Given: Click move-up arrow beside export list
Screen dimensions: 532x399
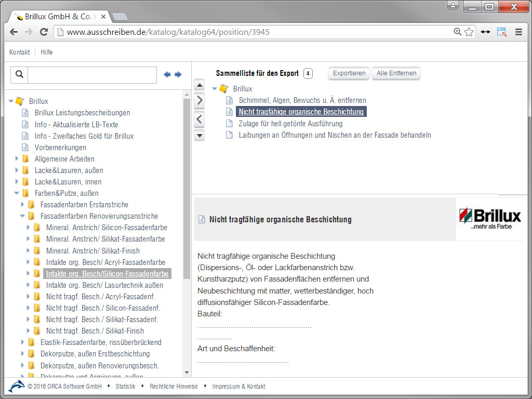Looking at the screenshot, I should pyautogui.click(x=199, y=85).
